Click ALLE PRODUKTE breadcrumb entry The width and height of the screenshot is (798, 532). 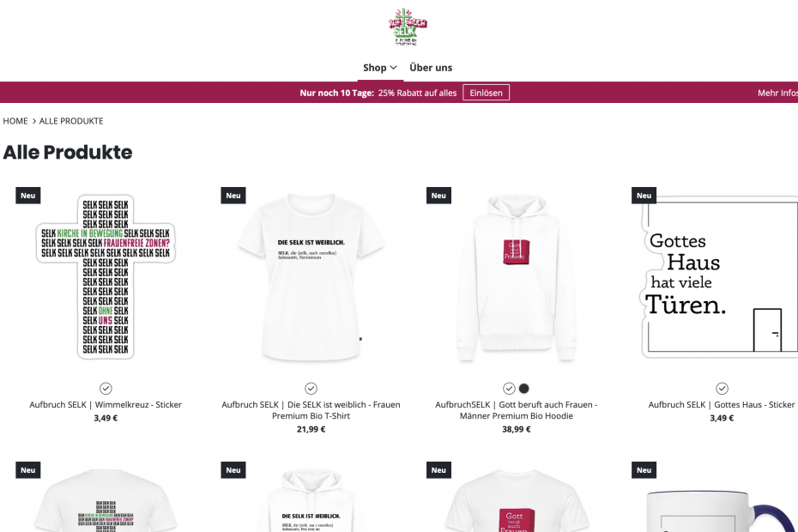[x=71, y=121]
